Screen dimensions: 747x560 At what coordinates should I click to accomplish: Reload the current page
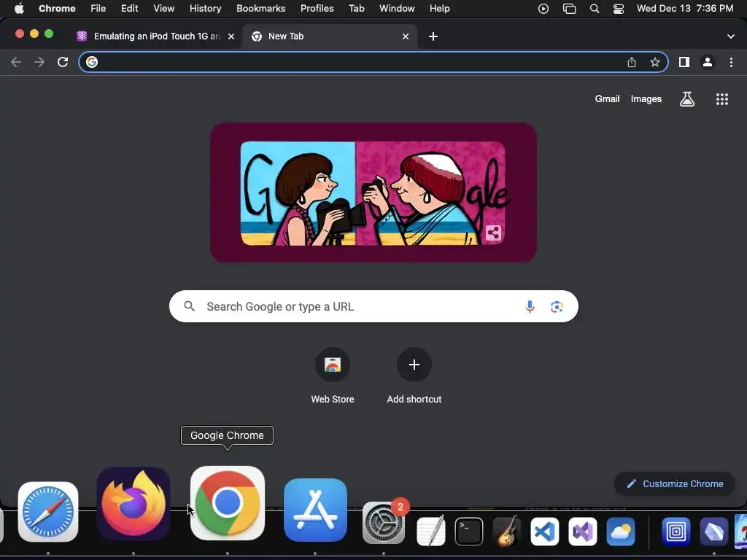pyautogui.click(x=63, y=62)
